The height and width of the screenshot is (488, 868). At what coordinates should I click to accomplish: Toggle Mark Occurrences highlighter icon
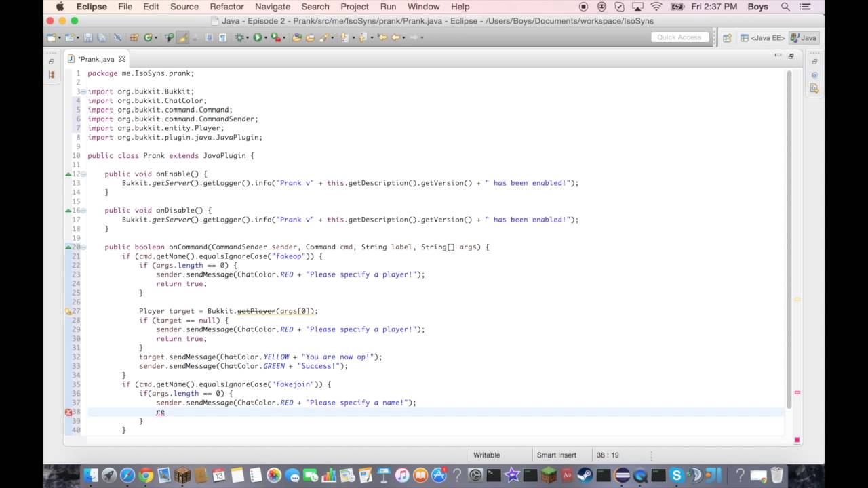coord(182,37)
